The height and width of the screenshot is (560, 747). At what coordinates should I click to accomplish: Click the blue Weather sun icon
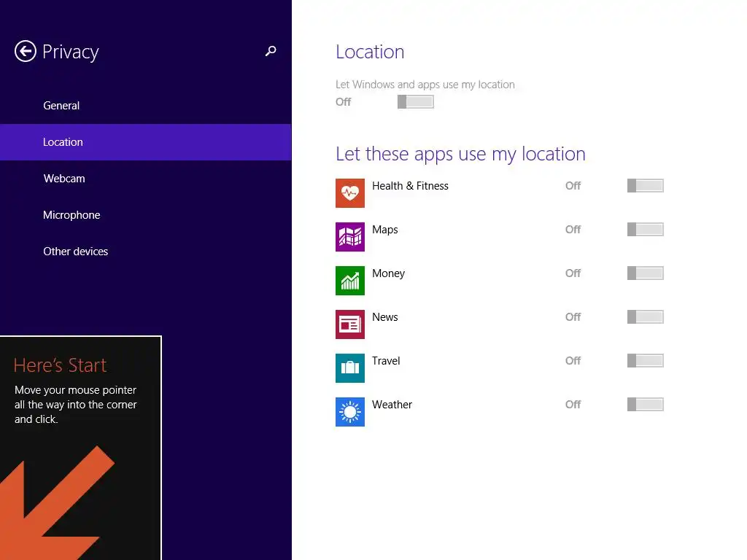pos(350,412)
